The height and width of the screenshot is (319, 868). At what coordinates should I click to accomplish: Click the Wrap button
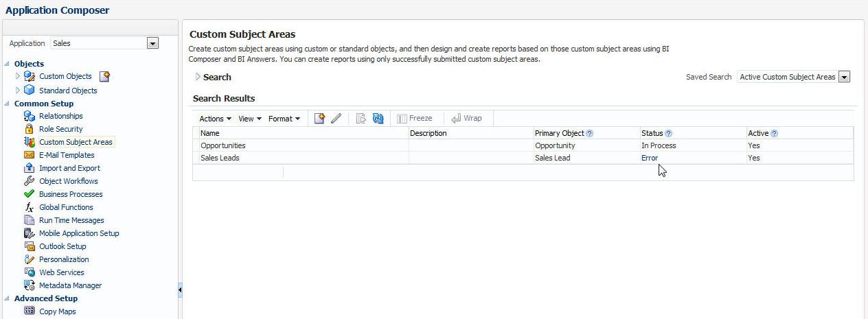(467, 119)
